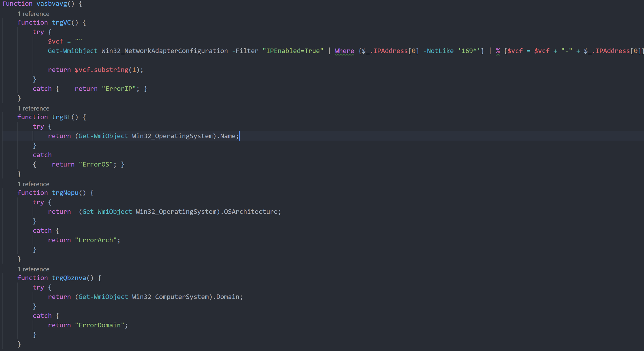
Task: Click Win32_OperatingSystem in trgNepu function
Action: click(x=176, y=212)
